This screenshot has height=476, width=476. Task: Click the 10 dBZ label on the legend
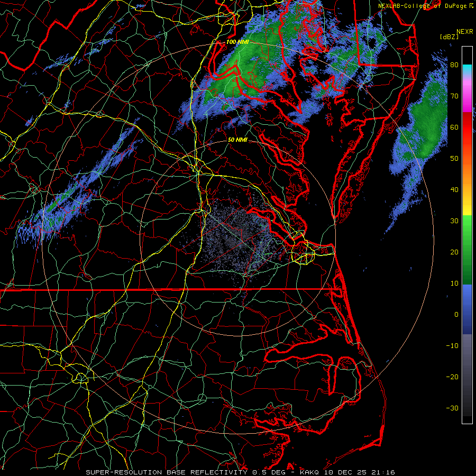[x=454, y=283]
